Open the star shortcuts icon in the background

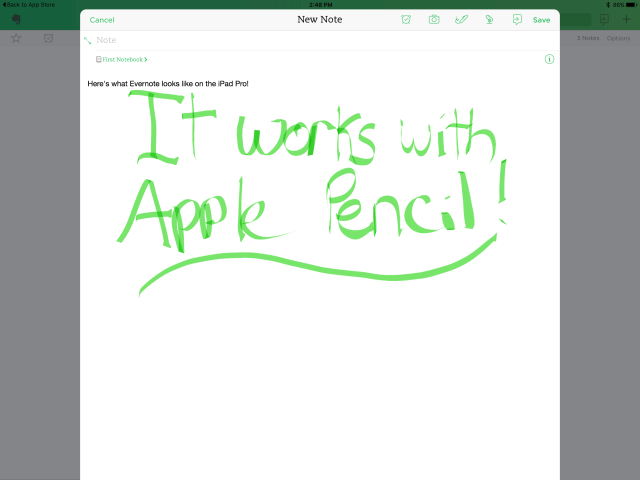pyautogui.click(x=16, y=38)
